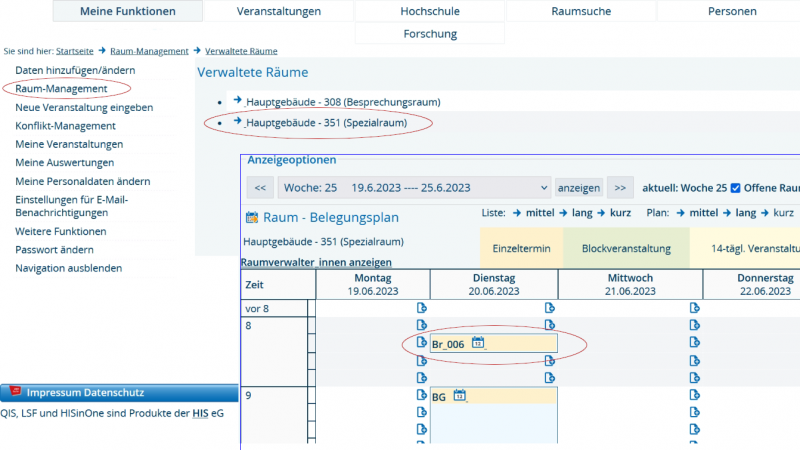Add booking icon Monday 9:15 row
The image size is (800, 450).
(x=421, y=412)
